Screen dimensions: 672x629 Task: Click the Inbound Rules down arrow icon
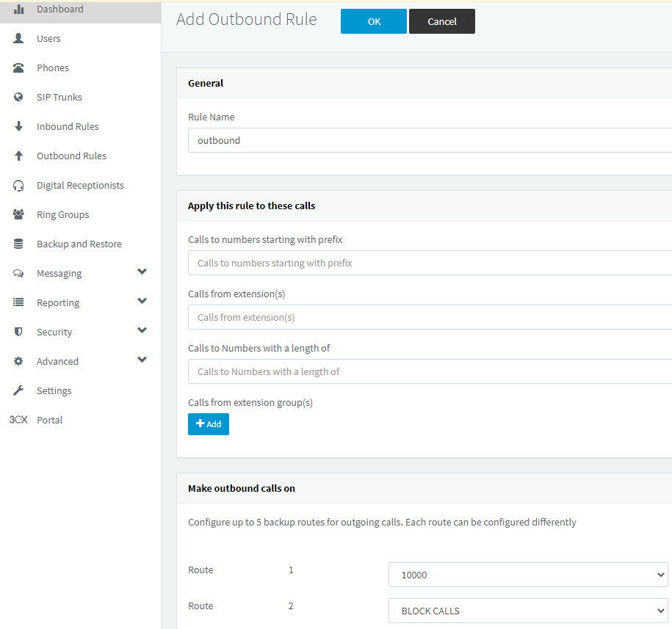point(18,126)
